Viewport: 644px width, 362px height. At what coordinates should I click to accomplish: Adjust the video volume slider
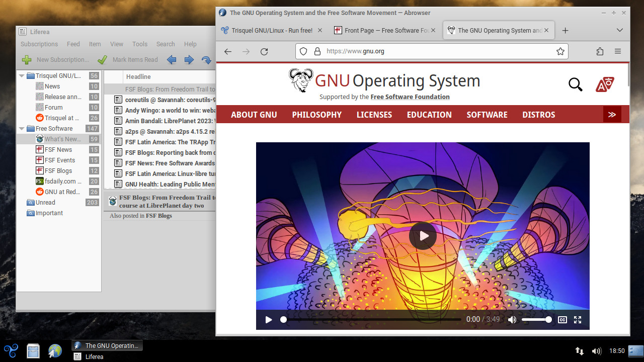coord(536,320)
